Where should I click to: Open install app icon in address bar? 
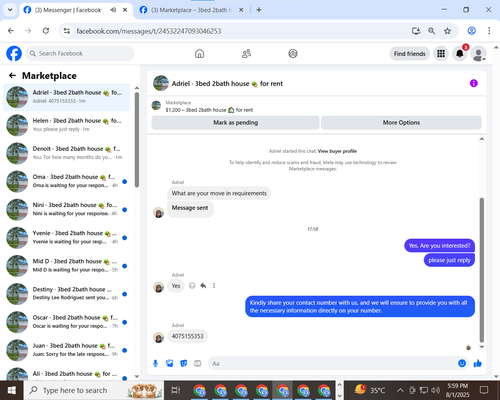click(416, 31)
